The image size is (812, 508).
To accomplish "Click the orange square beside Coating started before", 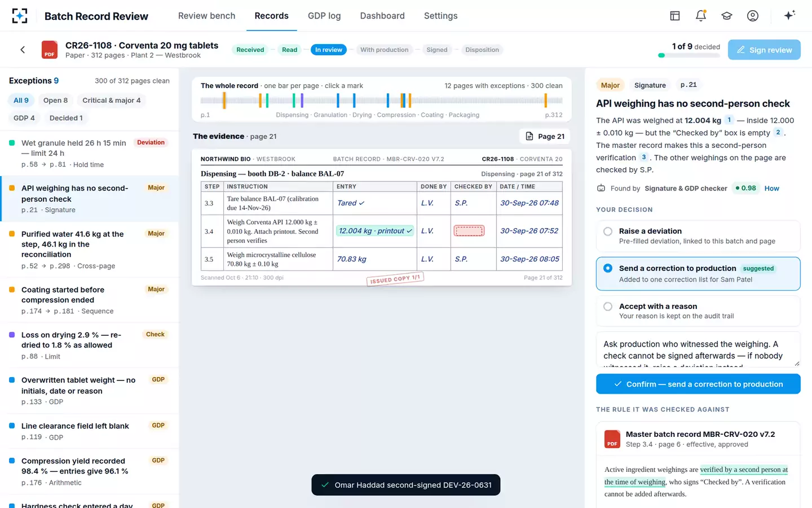I will [x=12, y=290].
